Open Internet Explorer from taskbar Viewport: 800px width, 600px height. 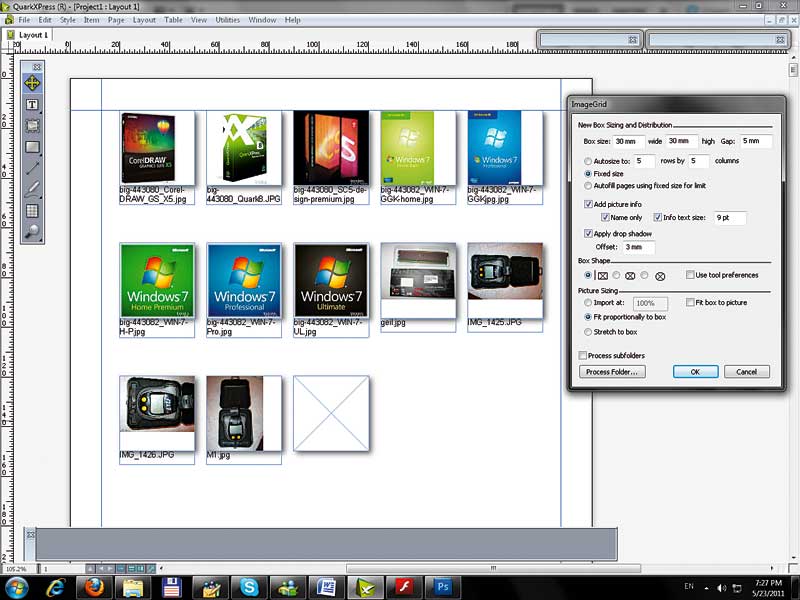[55, 587]
